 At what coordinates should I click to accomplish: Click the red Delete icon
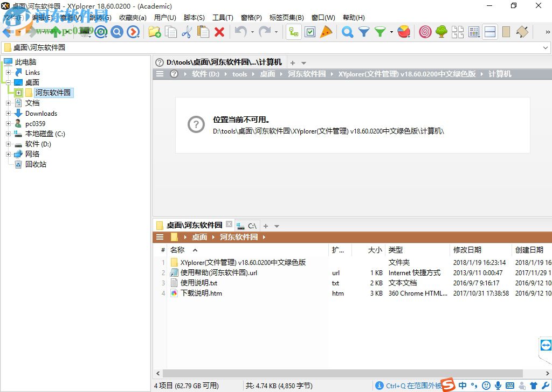(218, 32)
